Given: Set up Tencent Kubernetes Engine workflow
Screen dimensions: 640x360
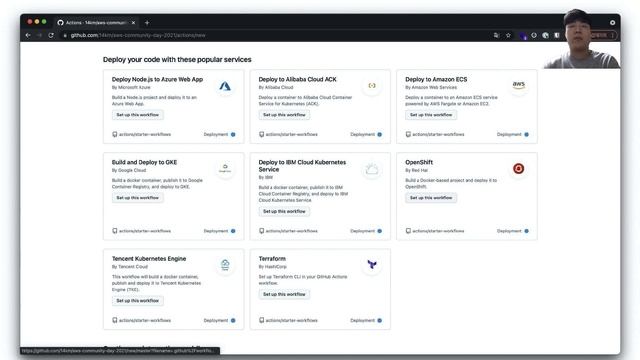Looking at the screenshot, I should coord(138,301).
